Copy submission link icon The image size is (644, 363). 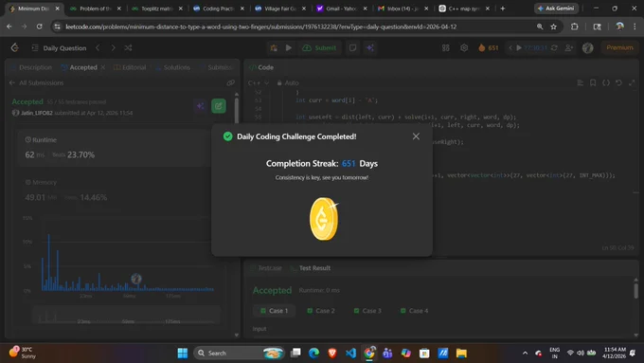click(x=230, y=82)
